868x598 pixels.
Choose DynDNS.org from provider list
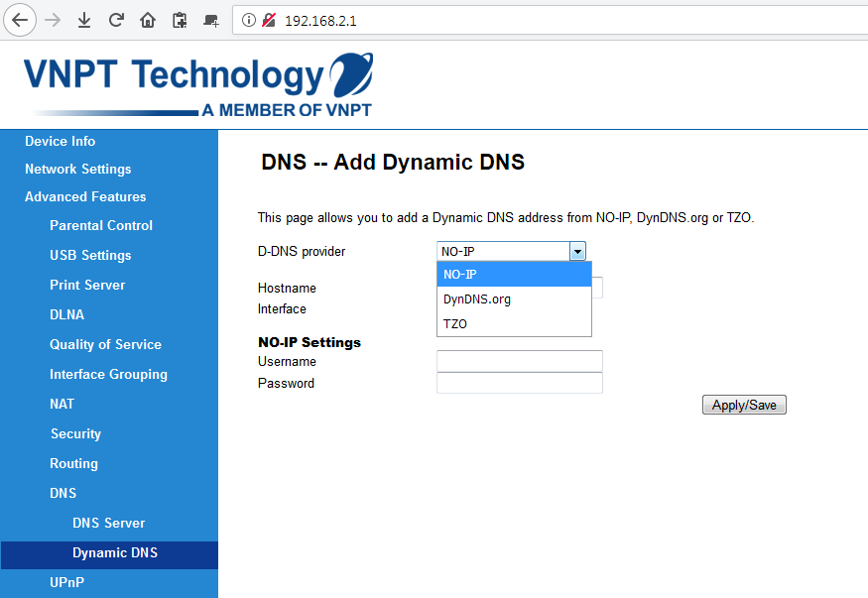pyautogui.click(x=514, y=299)
